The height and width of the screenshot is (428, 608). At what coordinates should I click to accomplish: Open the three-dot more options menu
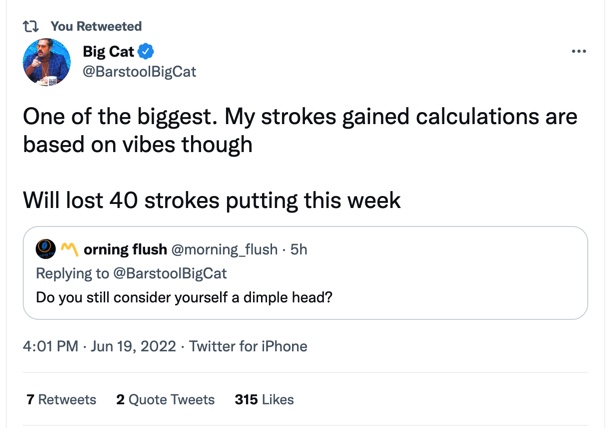click(578, 51)
